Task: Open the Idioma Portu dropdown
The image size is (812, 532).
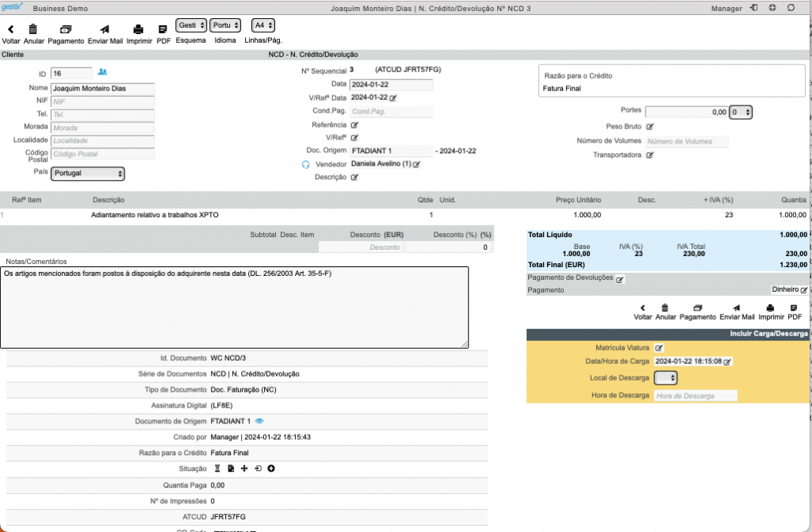Action: point(225,25)
